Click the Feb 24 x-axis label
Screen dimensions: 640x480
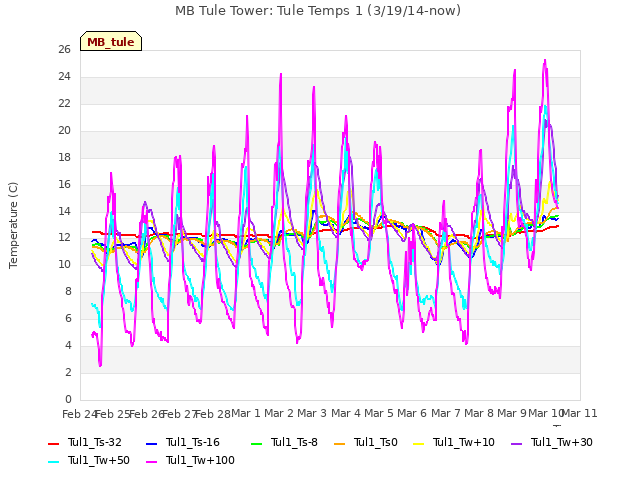[x=79, y=414]
